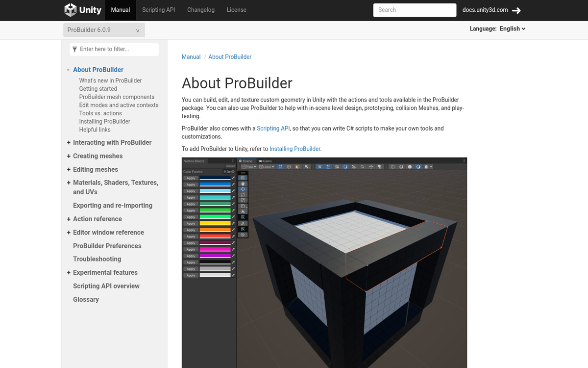The width and height of the screenshot is (588, 368).
Task: Open the Language English dropdown
Action: pos(513,28)
